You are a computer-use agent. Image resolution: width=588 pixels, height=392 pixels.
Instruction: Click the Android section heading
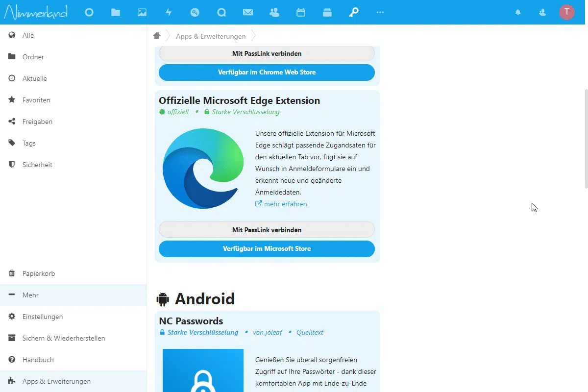point(196,298)
